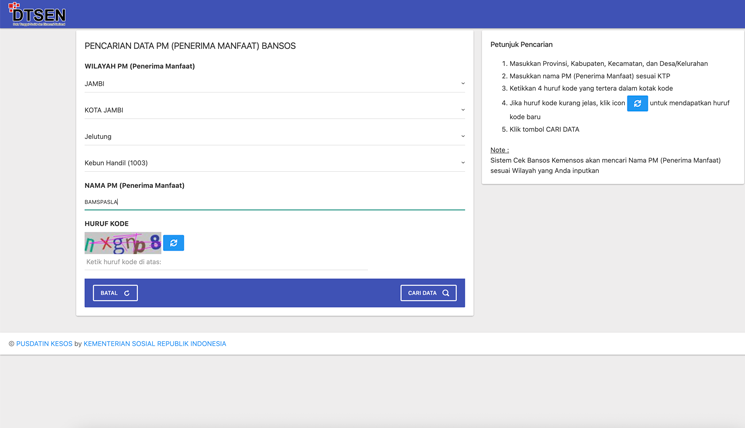Focus the NAMA PM name input field
This screenshot has width=745, height=428.
[x=274, y=202]
